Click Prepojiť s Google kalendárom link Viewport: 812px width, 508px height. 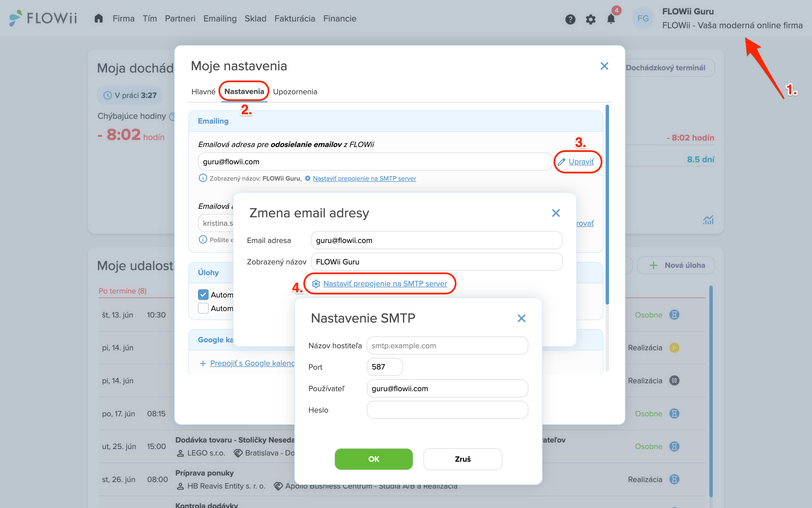(x=252, y=363)
